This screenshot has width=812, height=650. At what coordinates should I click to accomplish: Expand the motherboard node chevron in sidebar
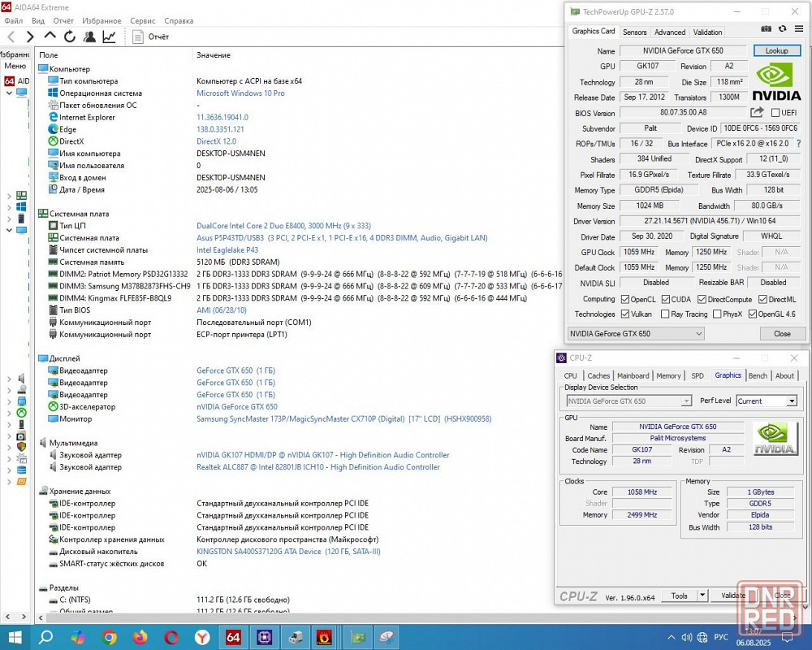(9, 196)
